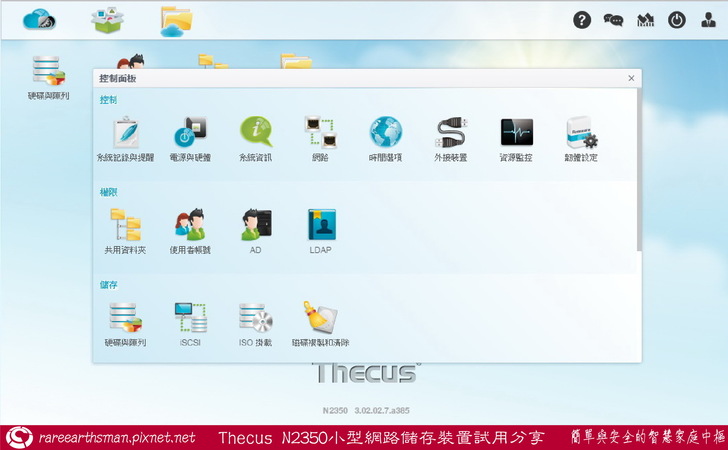This screenshot has height=450, width=728.
Task: Open 硬碟與陣列 in the 儲存 section
Action: [125, 324]
